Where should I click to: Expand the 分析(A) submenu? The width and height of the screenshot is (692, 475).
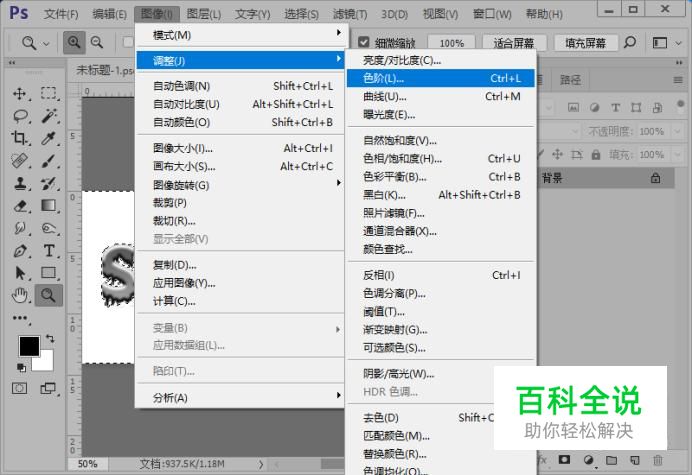tap(242, 398)
